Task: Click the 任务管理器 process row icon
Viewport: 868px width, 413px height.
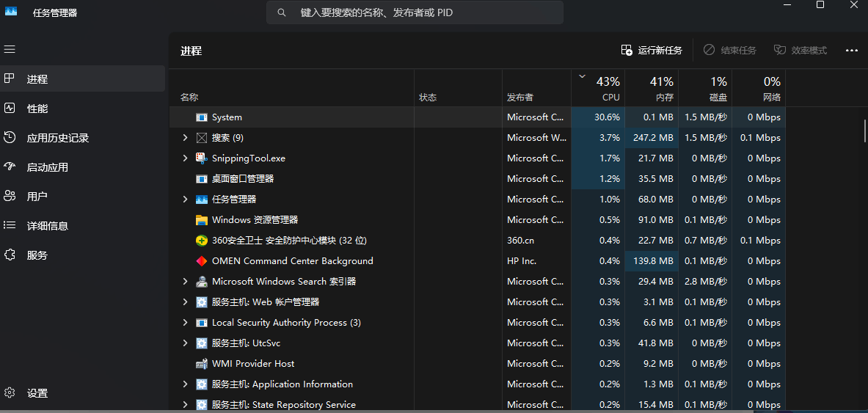Action: 202,200
